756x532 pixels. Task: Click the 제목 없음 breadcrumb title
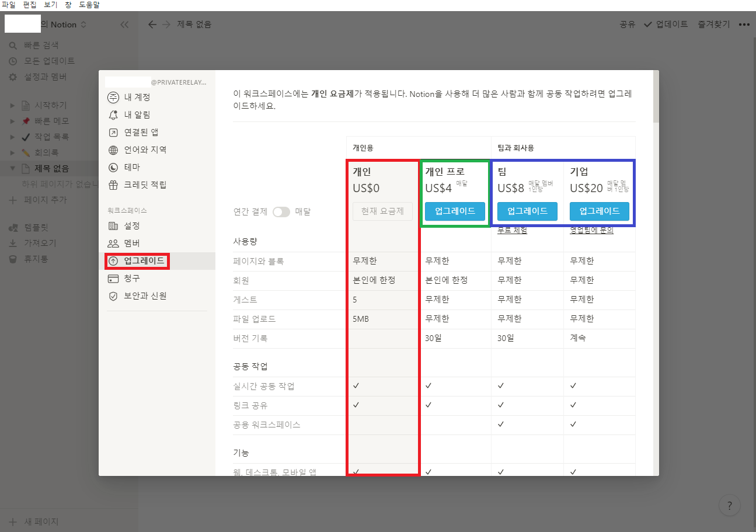coord(194,25)
